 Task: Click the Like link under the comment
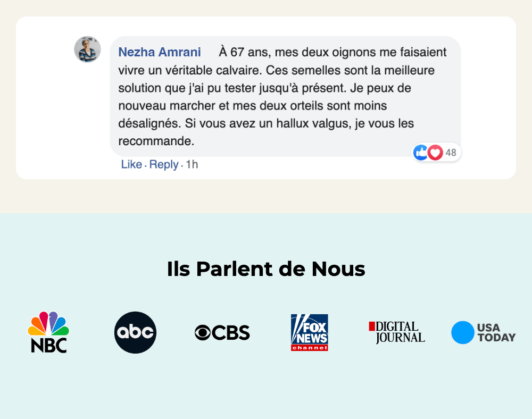(131, 164)
